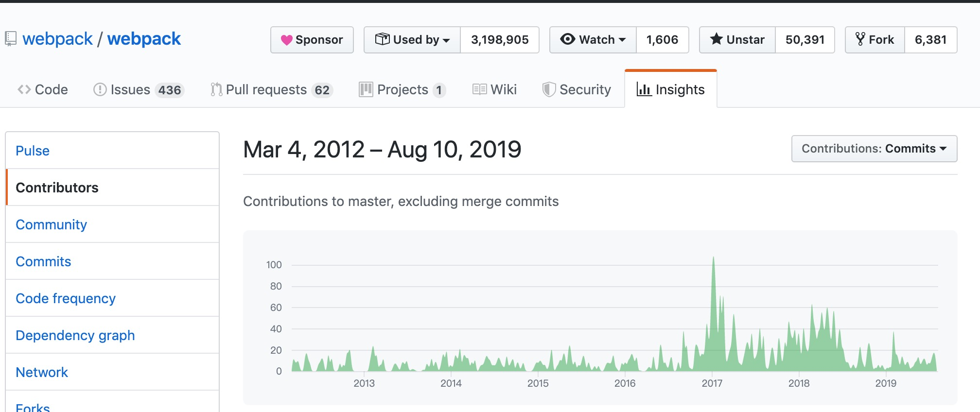Click the Pull requests count badge 62
The image size is (980, 412).
click(x=322, y=90)
